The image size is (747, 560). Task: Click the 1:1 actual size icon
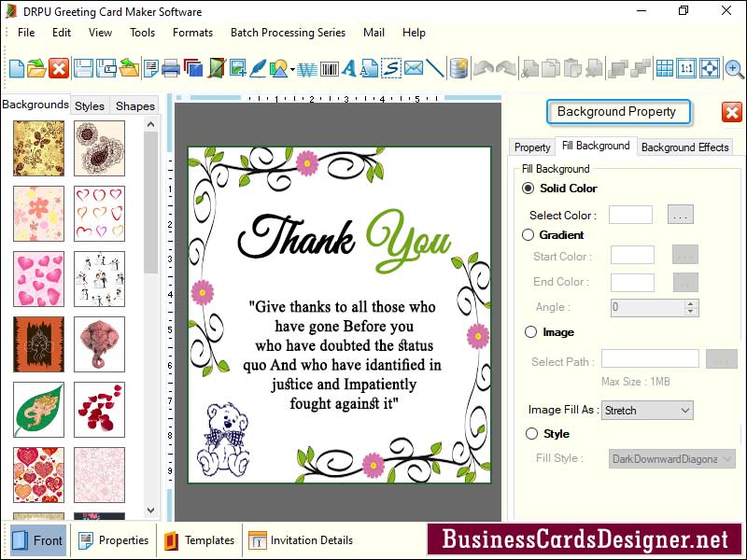[686, 68]
